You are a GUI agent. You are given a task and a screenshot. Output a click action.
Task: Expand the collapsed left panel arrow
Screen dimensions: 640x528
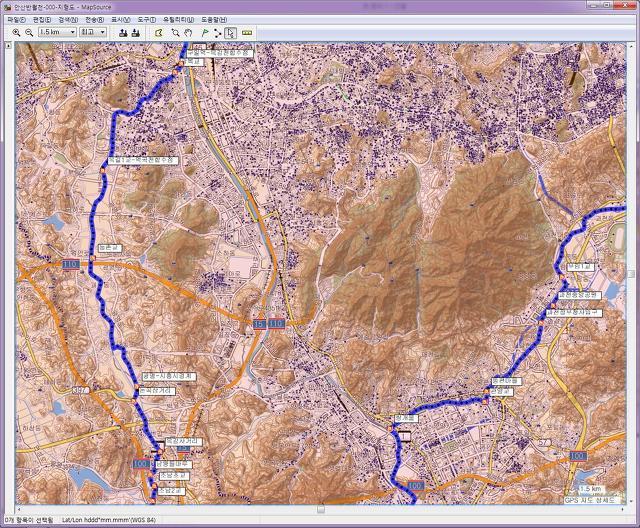point(9,46)
